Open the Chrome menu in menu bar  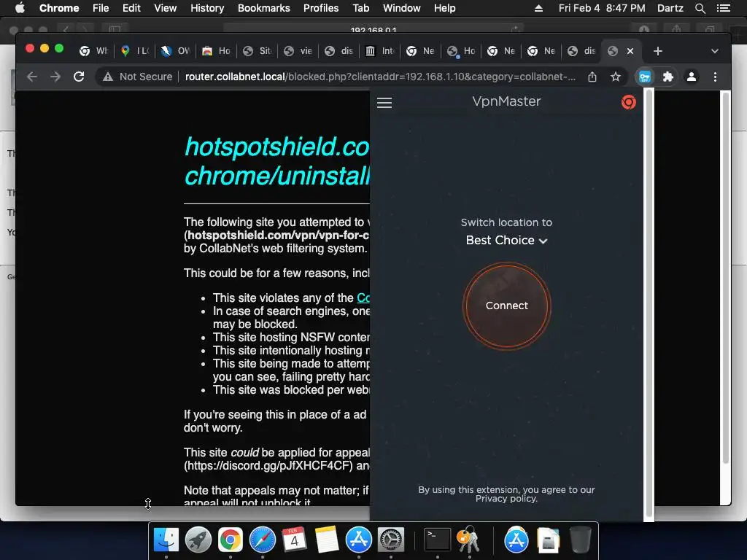[59, 8]
